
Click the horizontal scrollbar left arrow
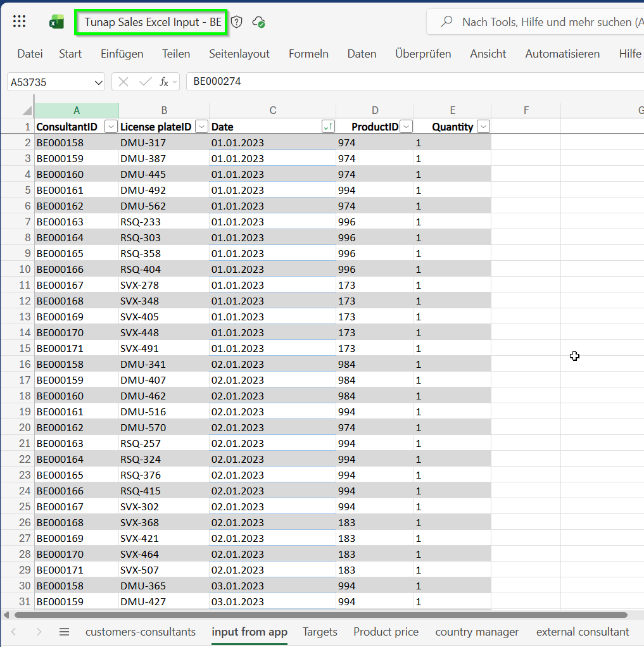[x=6, y=615]
